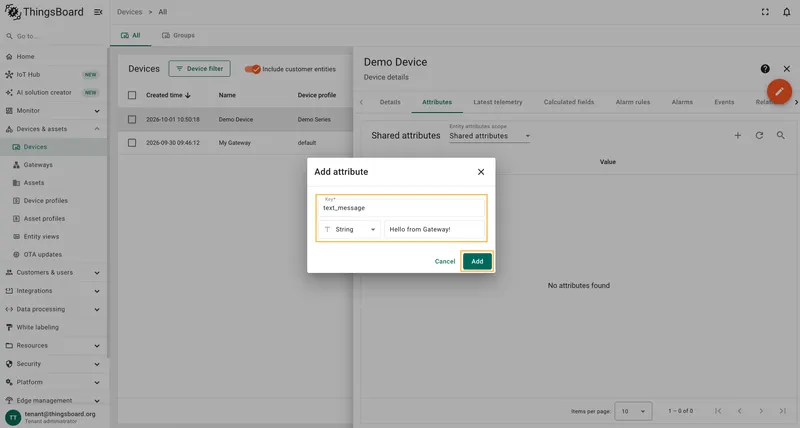Expand the Monitor menu section
The height and width of the screenshot is (428, 800).
click(x=54, y=111)
